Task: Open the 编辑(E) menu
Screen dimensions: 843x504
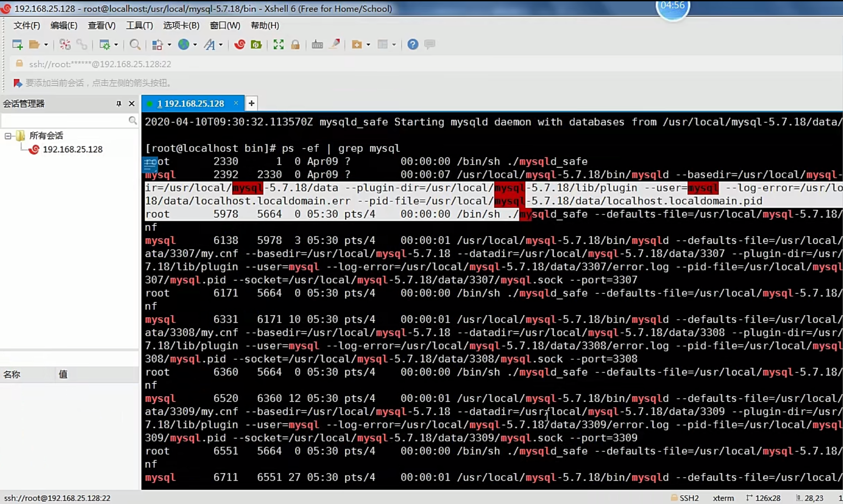Action: [x=64, y=25]
